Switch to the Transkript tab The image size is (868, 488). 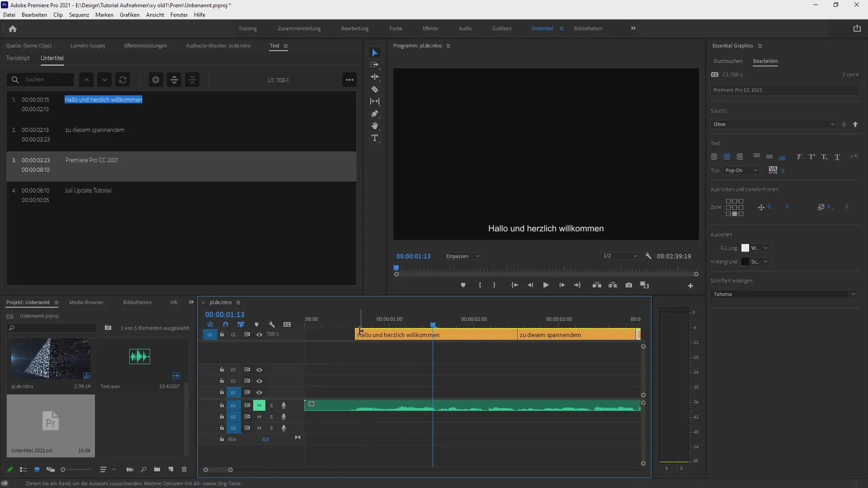click(x=18, y=58)
